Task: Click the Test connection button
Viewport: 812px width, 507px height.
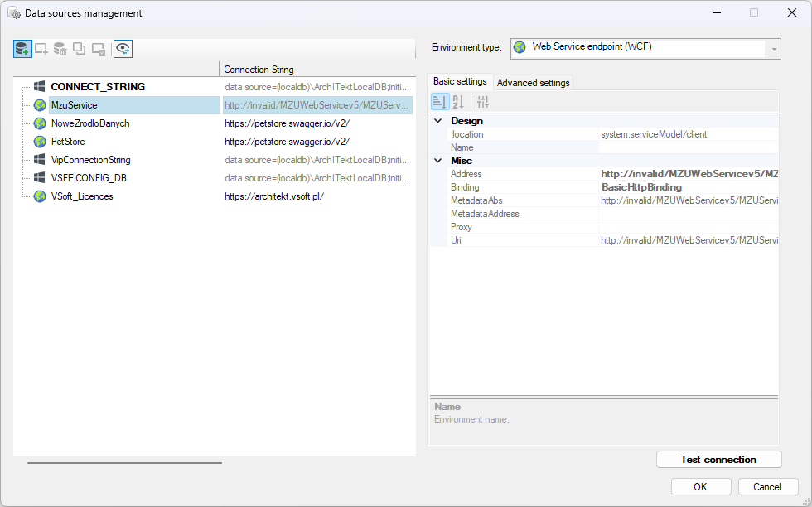Action: pos(719,459)
